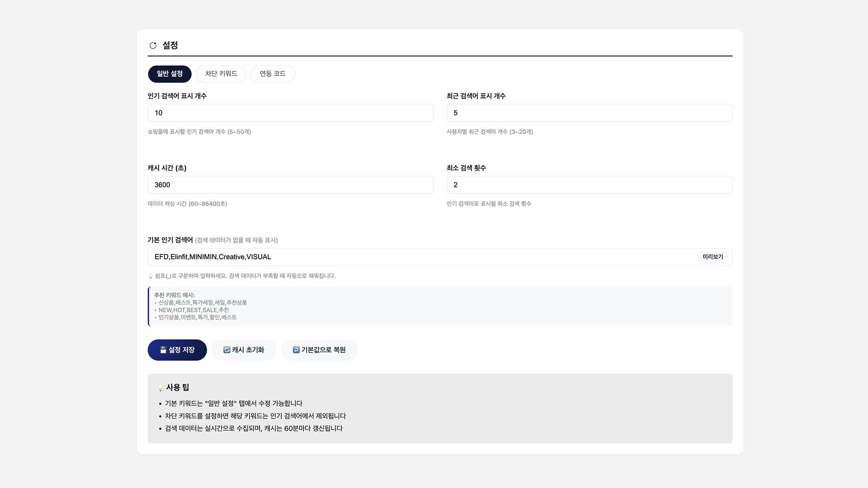868x488 pixels.
Task: Click the 최근 검색어 표시 개수 input
Action: 589,113
